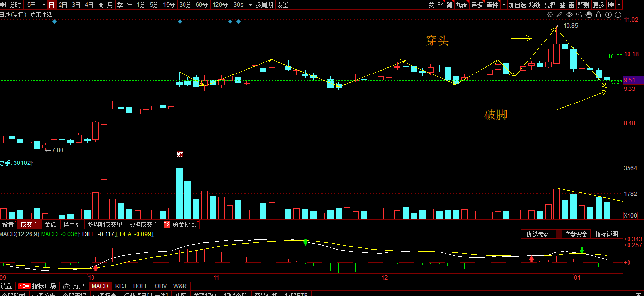Select the hand pan tool icon
Viewport: 644px width, 296px height.
[x=589, y=15]
